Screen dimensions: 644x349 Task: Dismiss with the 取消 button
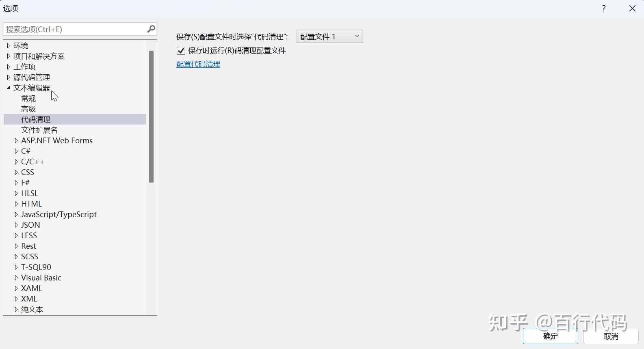click(611, 336)
